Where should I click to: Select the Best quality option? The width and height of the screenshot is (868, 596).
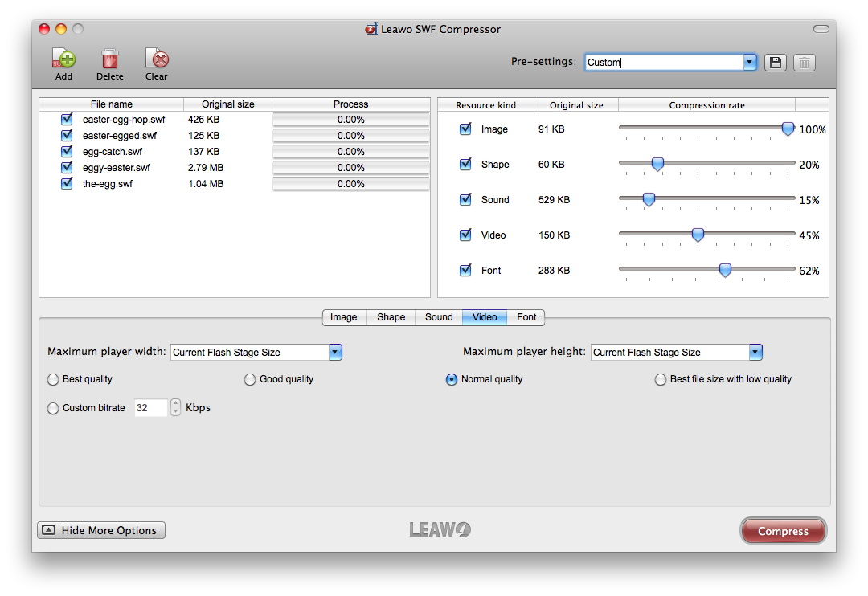click(x=53, y=380)
